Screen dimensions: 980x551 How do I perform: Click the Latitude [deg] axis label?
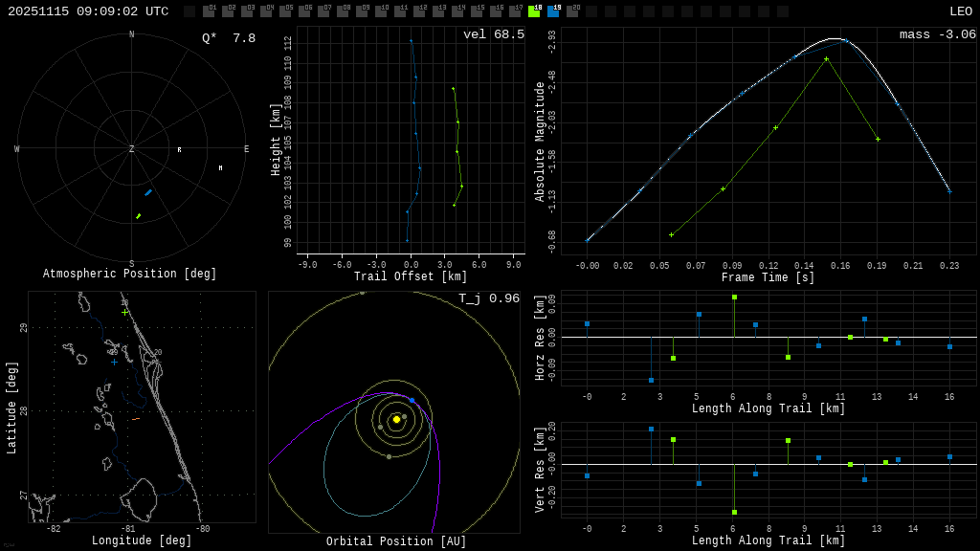click(11, 408)
